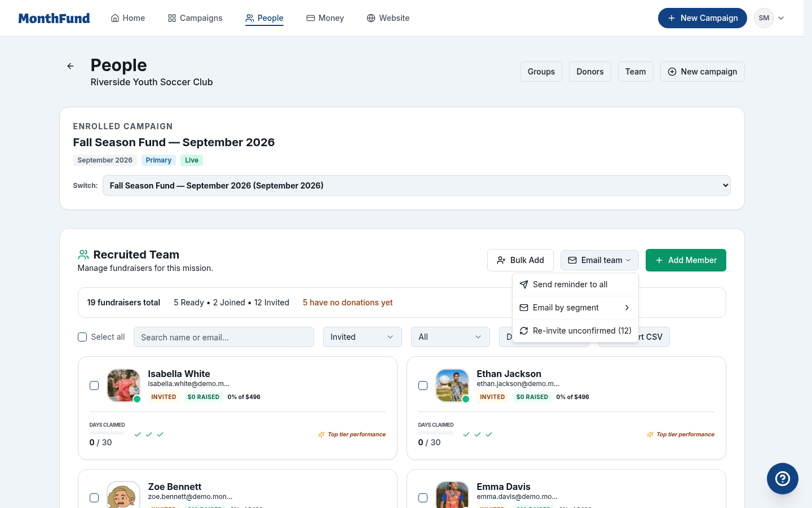Open the Donors page button

[590, 72]
